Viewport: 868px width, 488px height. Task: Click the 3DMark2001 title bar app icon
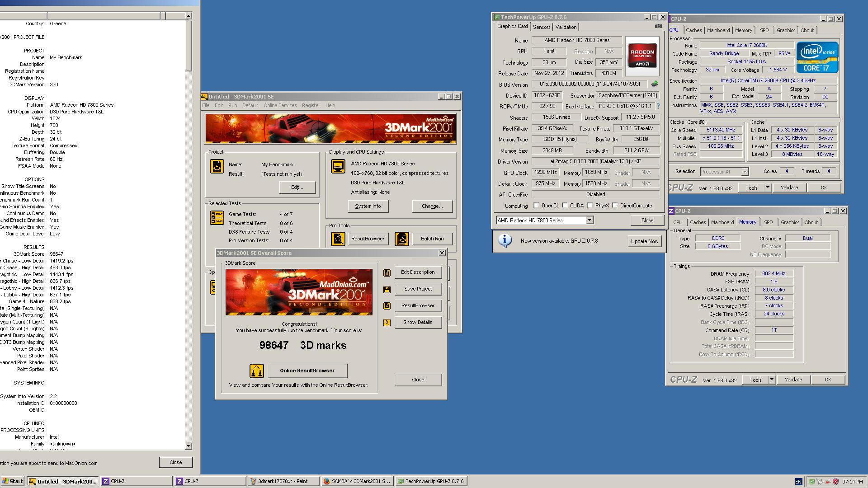pos(204,96)
